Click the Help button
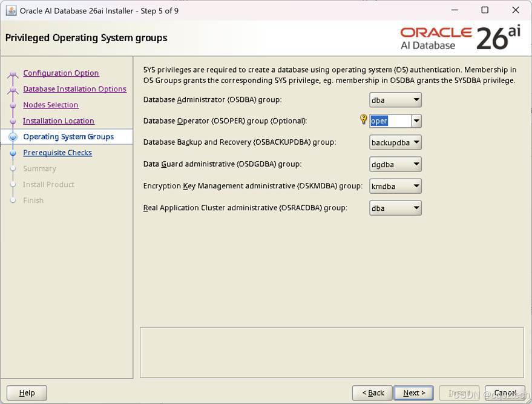The height and width of the screenshot is (404, 532). (27, 393)
